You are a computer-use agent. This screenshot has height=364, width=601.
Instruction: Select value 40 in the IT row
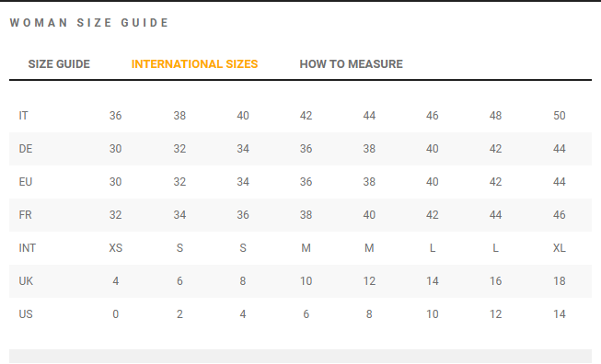point(243,116)
